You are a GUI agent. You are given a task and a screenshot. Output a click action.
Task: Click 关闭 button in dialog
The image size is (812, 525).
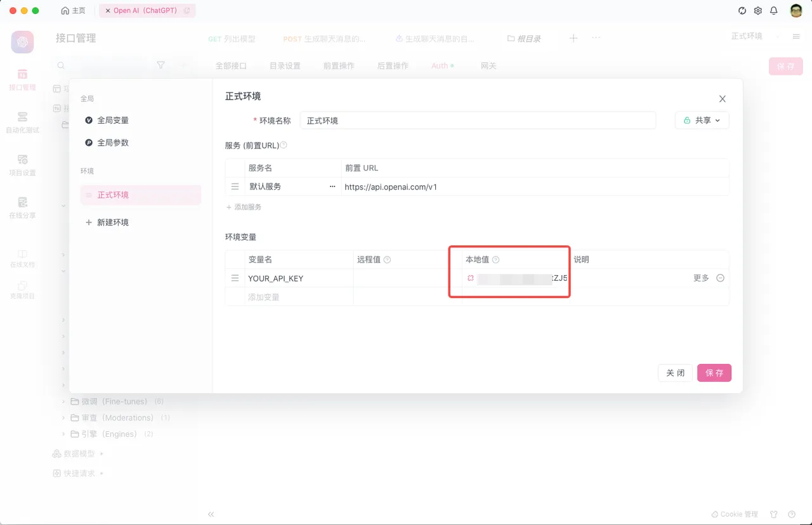[x=675, y=373]
